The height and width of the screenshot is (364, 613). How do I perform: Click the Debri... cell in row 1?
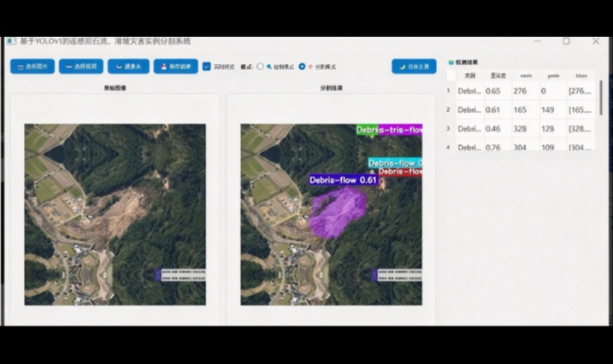470,91
